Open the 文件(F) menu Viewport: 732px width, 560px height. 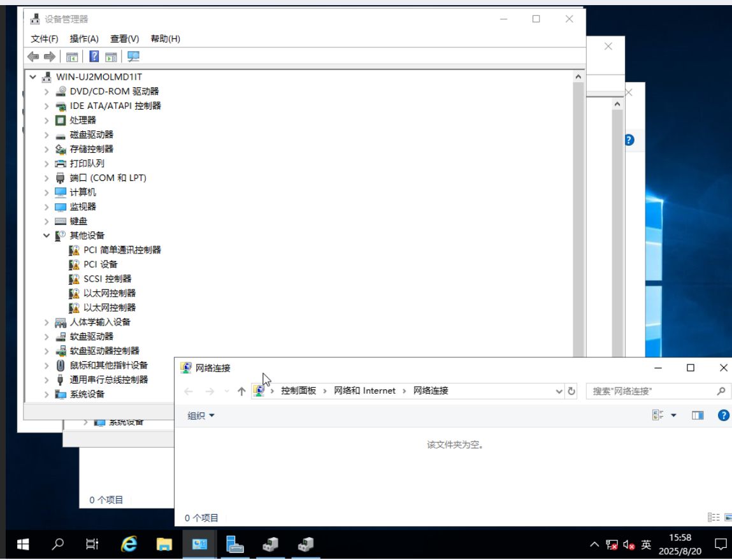45,39
